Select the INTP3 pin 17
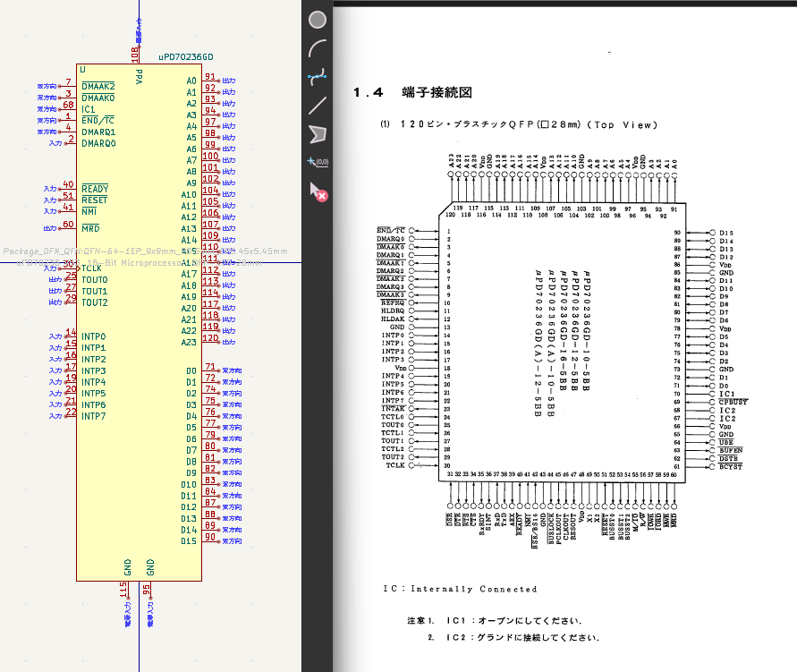The height and width of the screenshot is (672, 797). click(x=70, y=370)
